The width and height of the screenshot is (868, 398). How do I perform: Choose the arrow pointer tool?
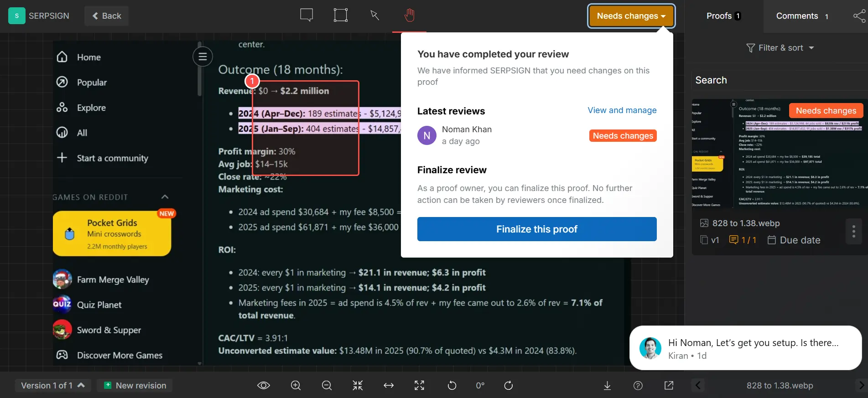click(x=375, y=16)
